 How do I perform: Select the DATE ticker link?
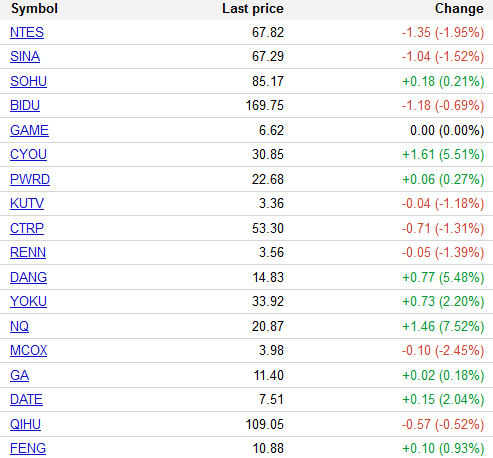click(26, 399)
